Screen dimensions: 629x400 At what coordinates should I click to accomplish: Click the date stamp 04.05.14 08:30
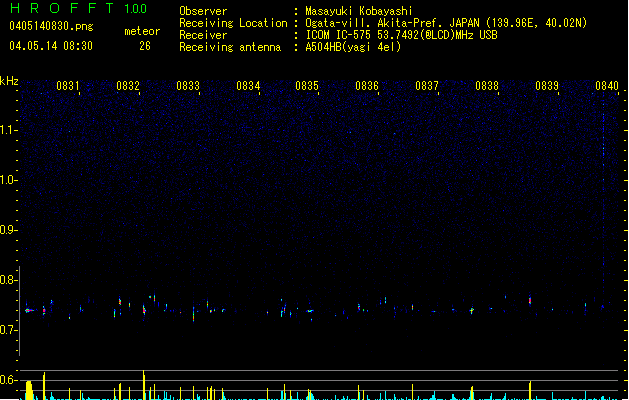pos(51,46)
